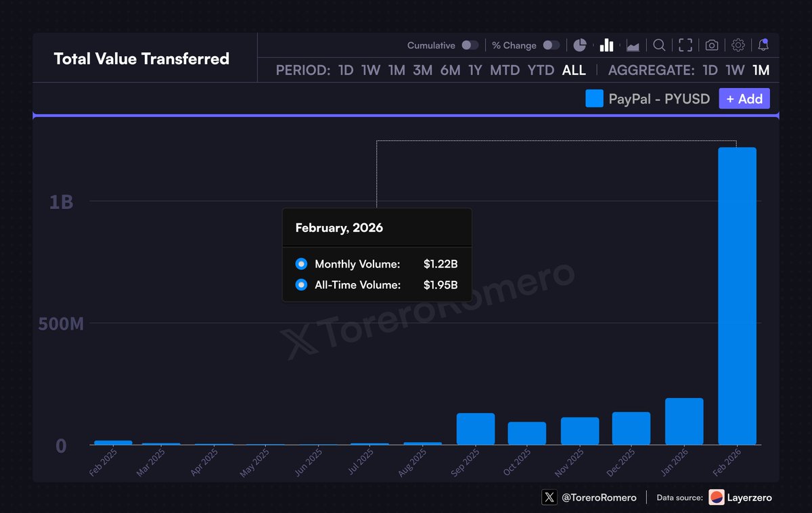Screen dimensions: 812x513
Task: Select the YTD period
Action: 541,70
